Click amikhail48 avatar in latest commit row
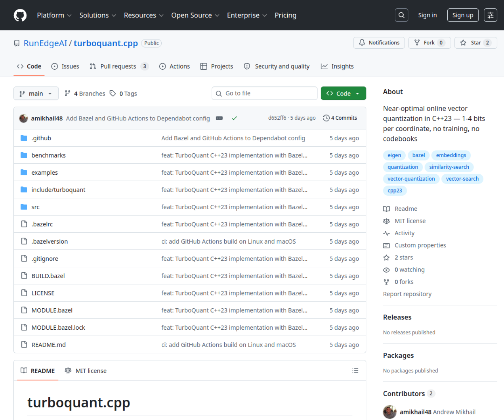This screenshot has height=420, width=504. 23,118
